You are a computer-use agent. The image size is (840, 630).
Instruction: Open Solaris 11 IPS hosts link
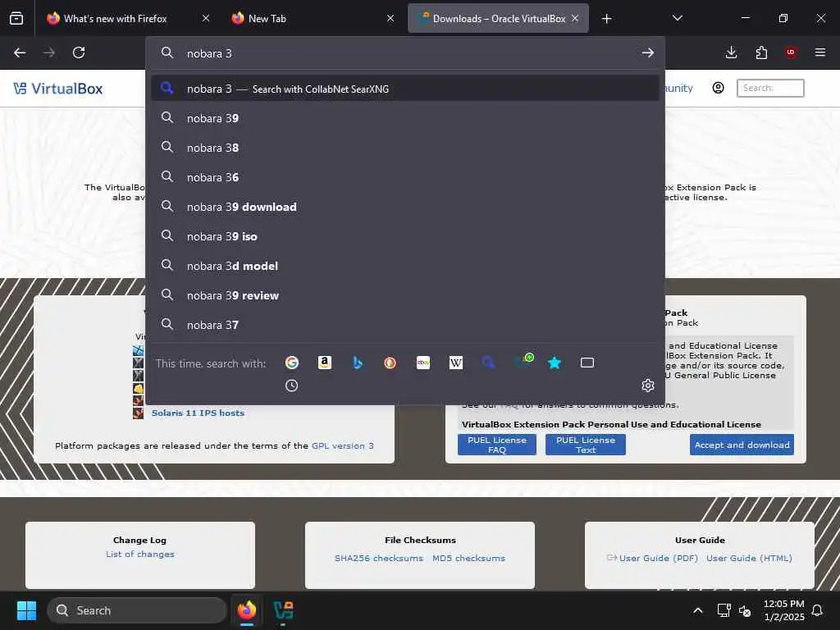(x=198, y=413)
